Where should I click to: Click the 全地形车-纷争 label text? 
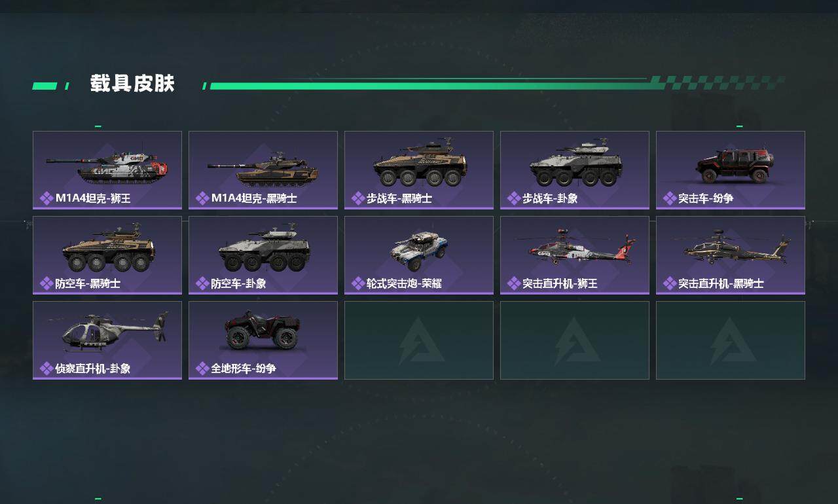pos(244,369)
